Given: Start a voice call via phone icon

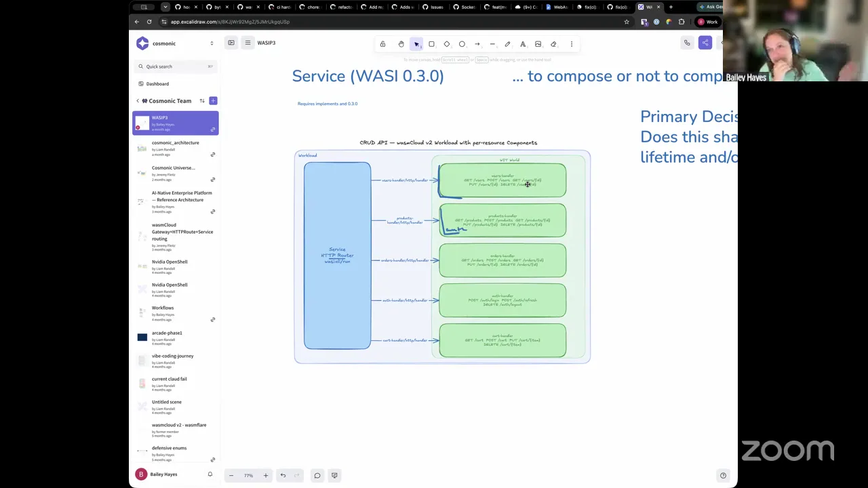Looking at the screenshot, I should click(x=687, y=43).
